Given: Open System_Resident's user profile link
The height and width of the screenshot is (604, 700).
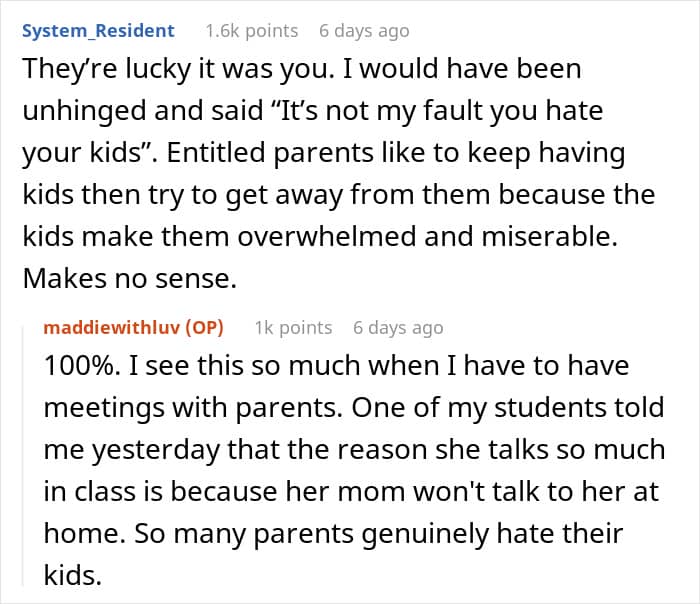Looking at the screenshot, I should click(x=98, y=31).
